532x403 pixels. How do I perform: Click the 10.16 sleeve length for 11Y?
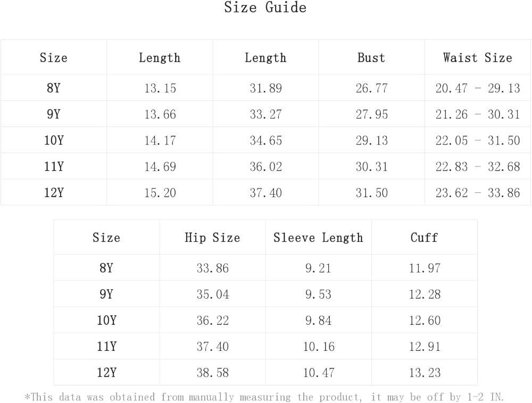pyautogui.click(x=318, y=347)
